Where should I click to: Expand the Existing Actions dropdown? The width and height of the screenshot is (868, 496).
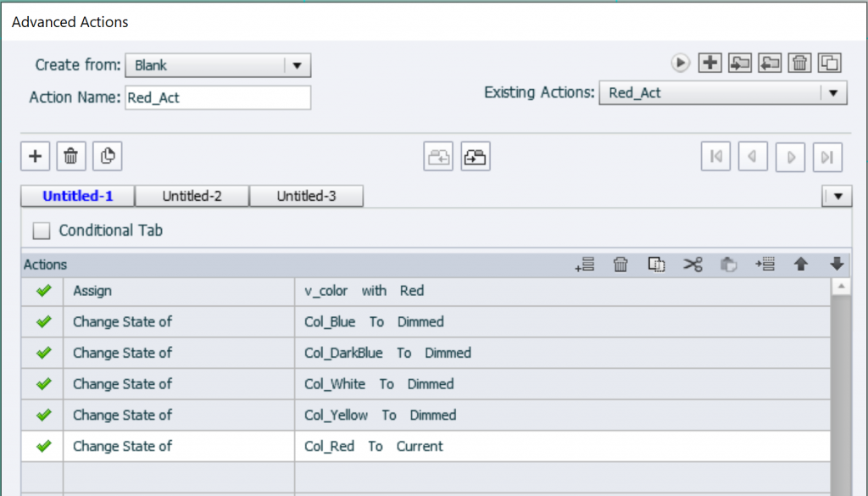pos(832,93)
